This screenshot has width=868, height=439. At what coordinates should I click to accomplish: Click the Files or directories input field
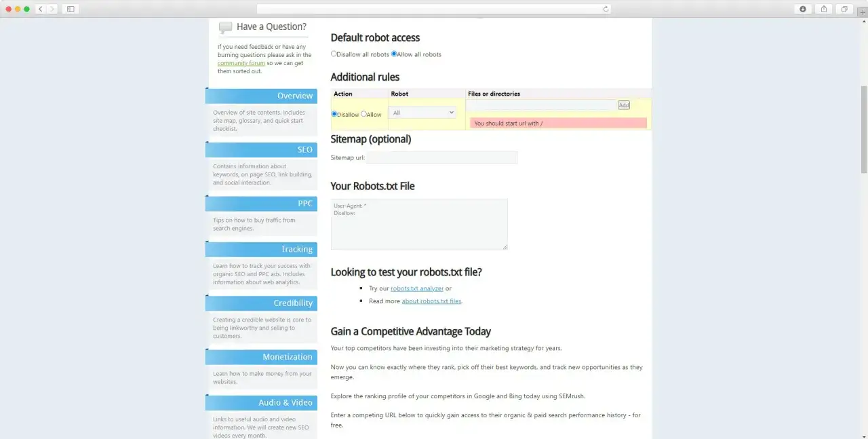pyautogui.click(x=542, y=105)
